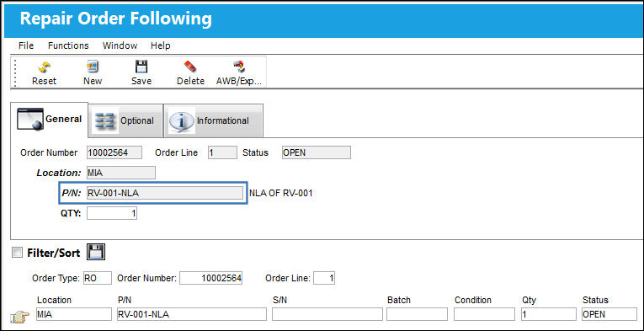Enable the Filter/Sort checkbox
The width and height of the screenshot is (644, 331).
[17, 253]
